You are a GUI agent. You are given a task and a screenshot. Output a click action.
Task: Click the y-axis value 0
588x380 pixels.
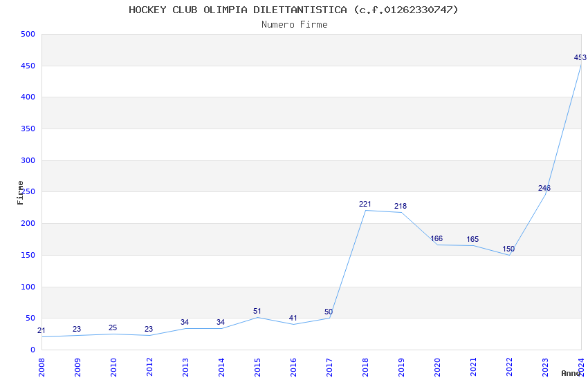33,350
